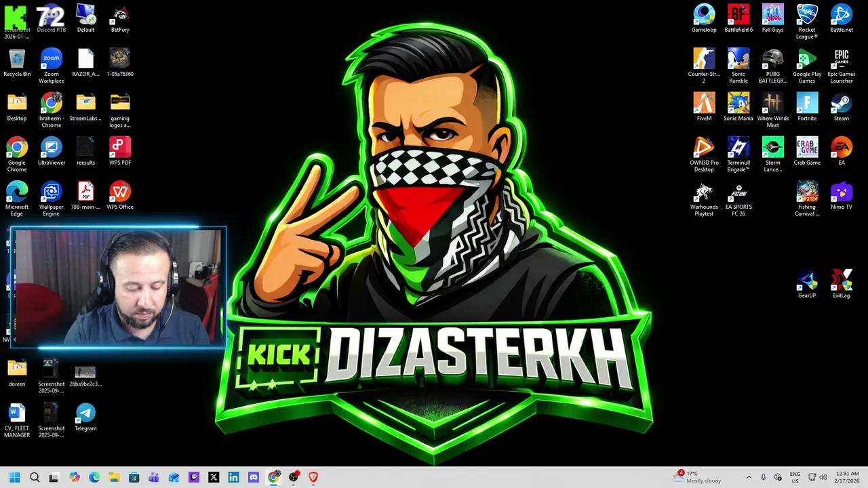The width and height of the screenshot is (868, 488).
Task: Open File Explorer from taskbar
Action: click(x=114, y=477)
